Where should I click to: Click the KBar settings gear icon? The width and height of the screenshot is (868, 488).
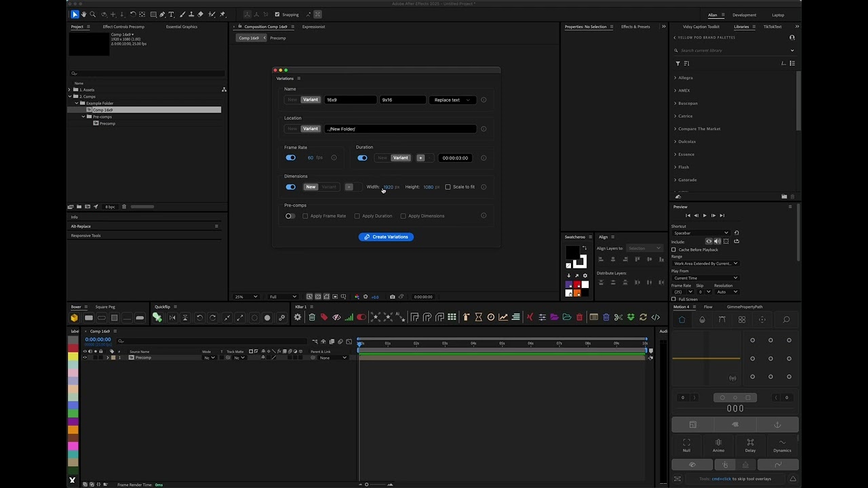297,317
